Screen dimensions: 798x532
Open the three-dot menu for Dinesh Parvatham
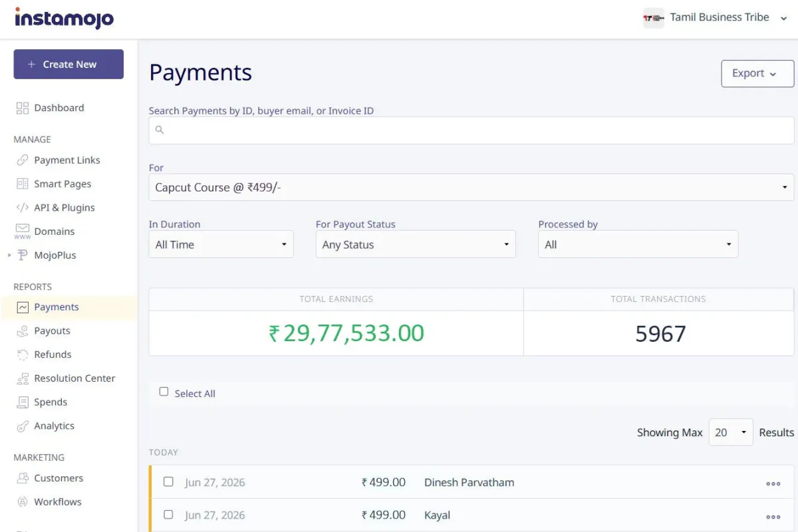pos(773,483)
